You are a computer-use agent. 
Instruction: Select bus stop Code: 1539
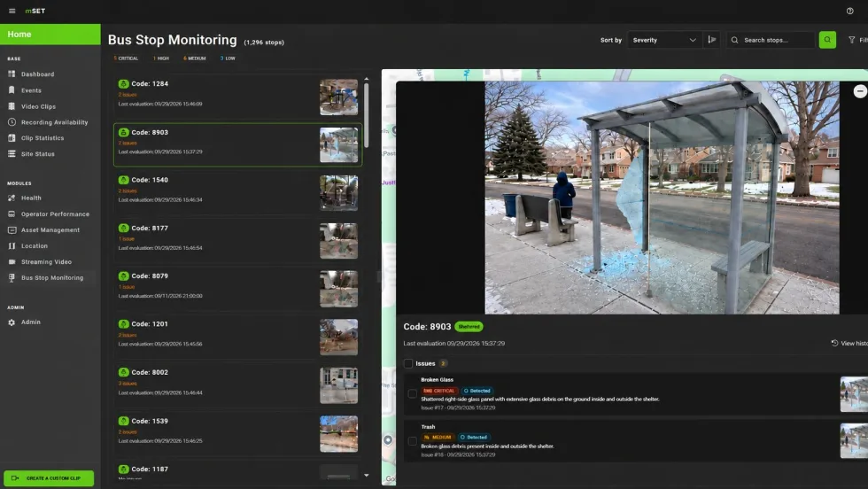[237, 433]
